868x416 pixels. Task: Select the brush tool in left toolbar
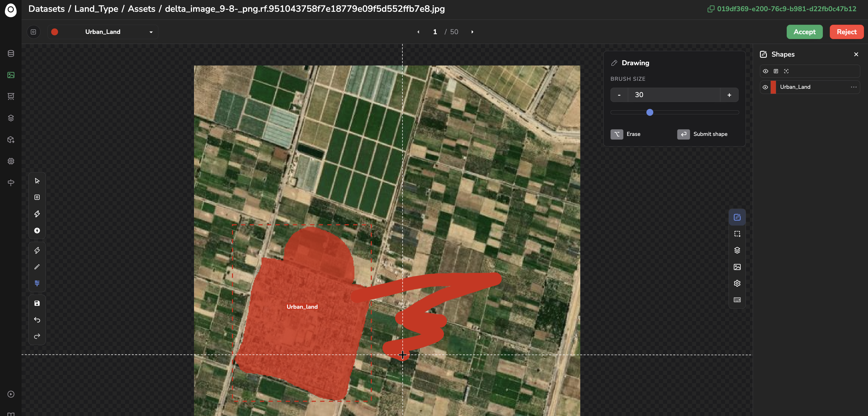tap(37, 283)
